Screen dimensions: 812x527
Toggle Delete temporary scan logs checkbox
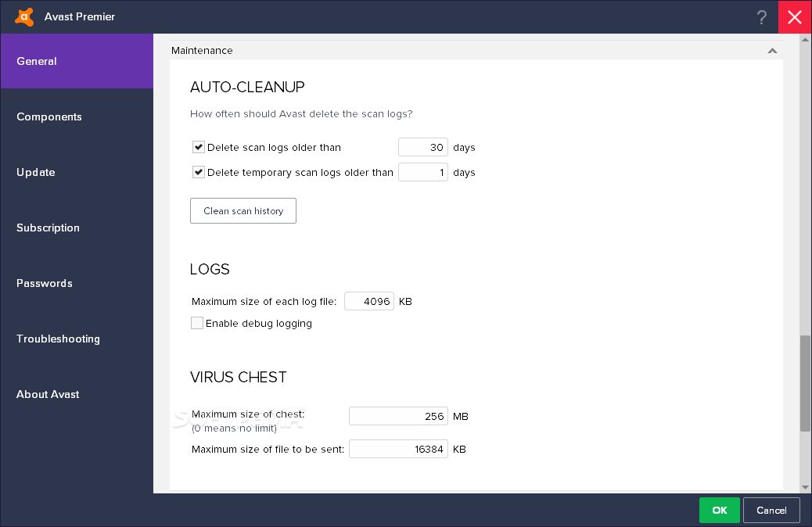[x=199, y=172]
